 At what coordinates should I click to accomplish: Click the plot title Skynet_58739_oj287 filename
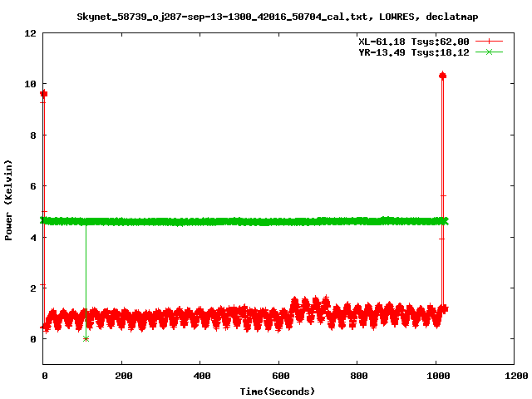click(278, 17)
